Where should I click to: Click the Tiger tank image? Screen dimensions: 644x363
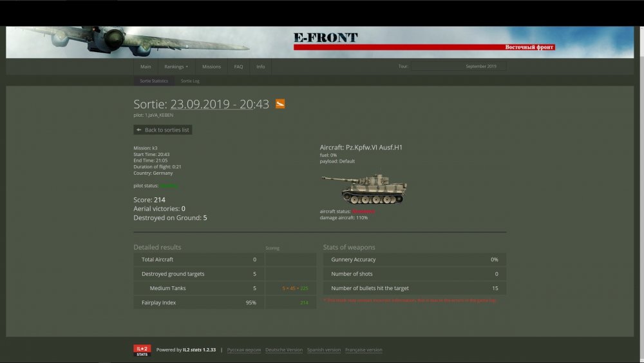tap(365, 189)
